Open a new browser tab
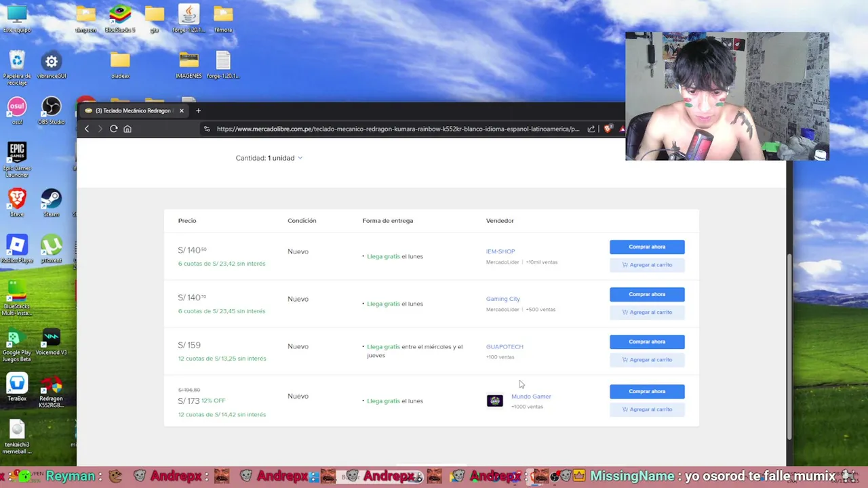Image resolution: width=868 pixels, height=488 pixels. pyautogui.click(x=198, y=110)
